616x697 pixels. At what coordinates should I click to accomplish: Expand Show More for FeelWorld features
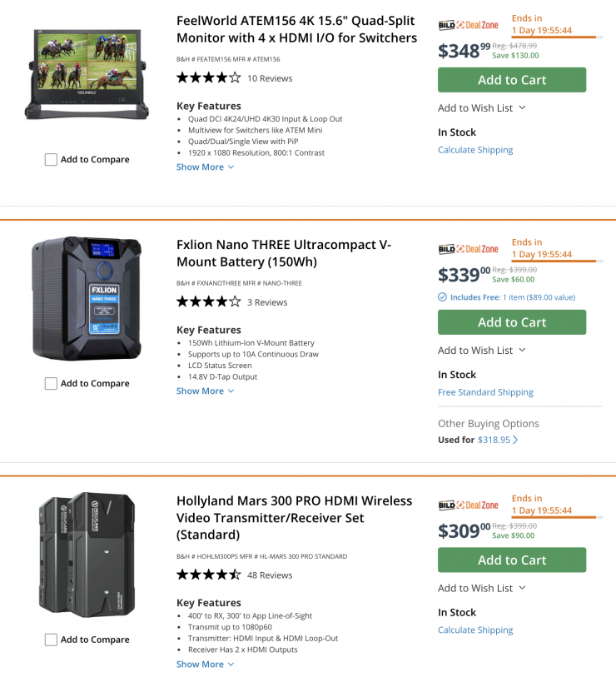(205, 167)
